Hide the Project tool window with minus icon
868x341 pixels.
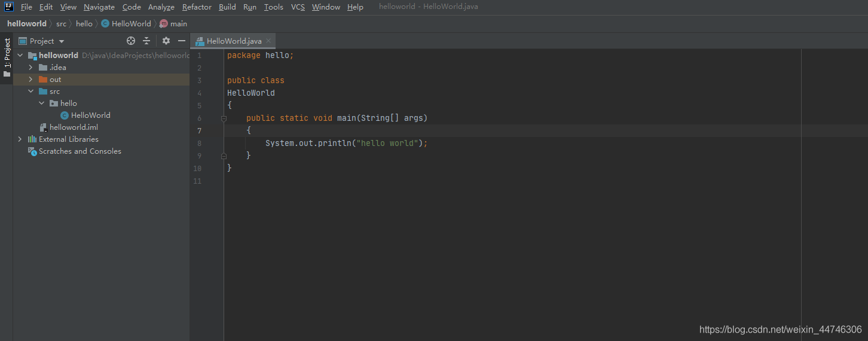(x=182, y=41)
